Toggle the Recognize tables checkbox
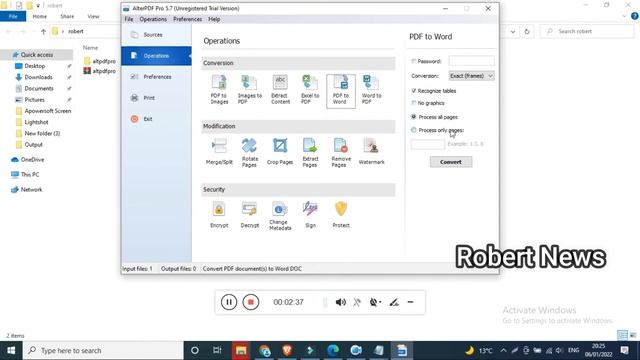Screen dimensions: 640x360 pos(413,91)
